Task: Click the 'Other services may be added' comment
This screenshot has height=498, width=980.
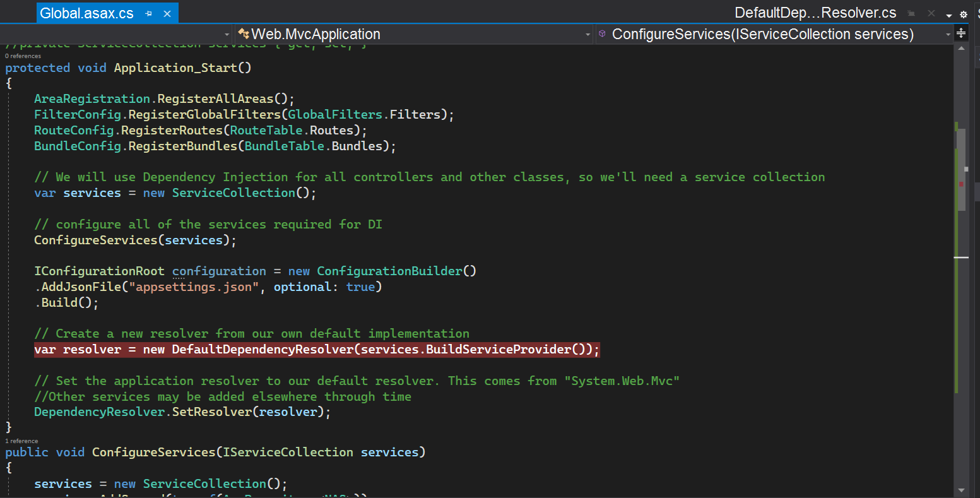Action: pos(223,397)
